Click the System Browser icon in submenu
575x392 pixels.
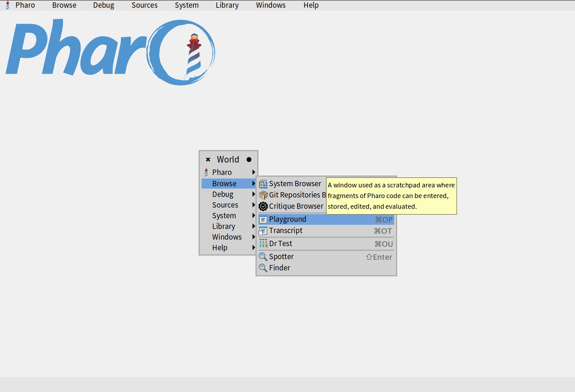point(263,184)
